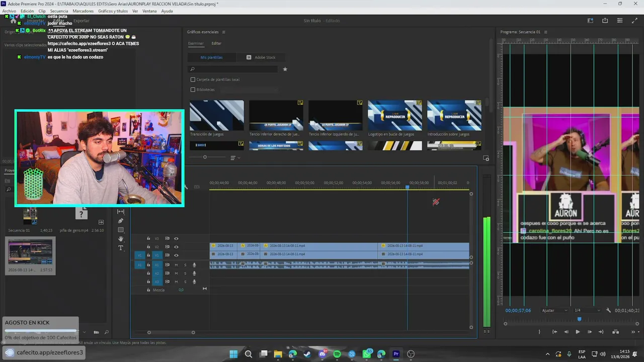Click the Lift button in Program monitor

pyautogui.click(x=615, y=332)
